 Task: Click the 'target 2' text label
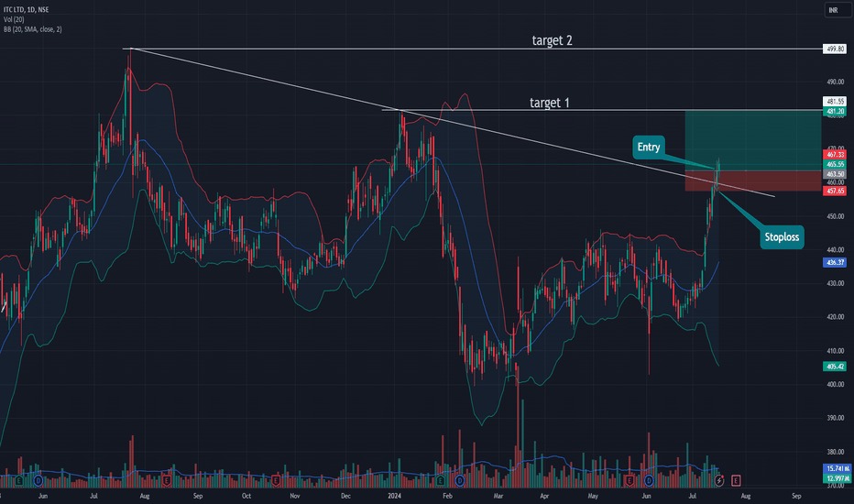(x=553, y=40)
